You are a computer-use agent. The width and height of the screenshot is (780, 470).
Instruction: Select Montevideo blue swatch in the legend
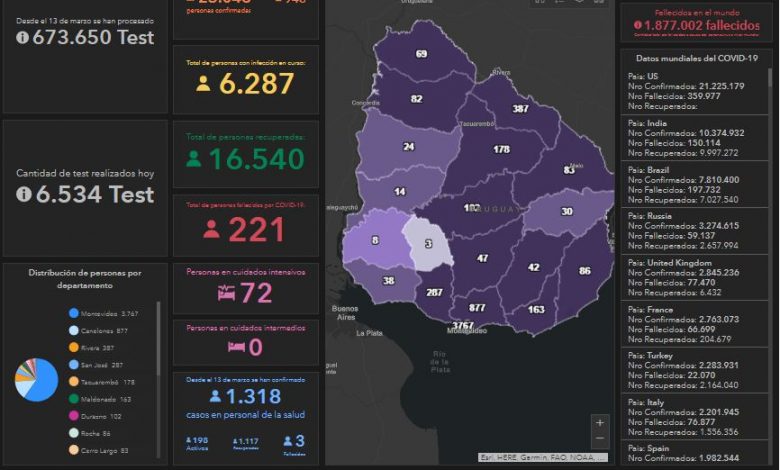pyautogui.click(x=73, y=313)
